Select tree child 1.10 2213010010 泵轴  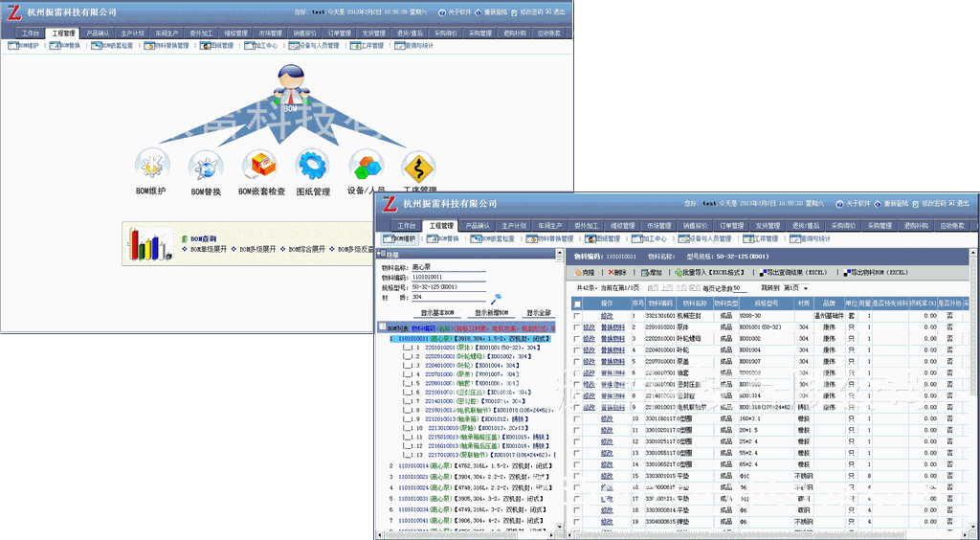click(467, 429)
